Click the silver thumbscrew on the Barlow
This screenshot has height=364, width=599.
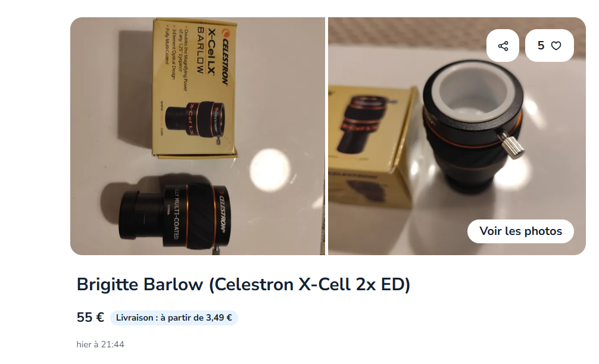511,144
